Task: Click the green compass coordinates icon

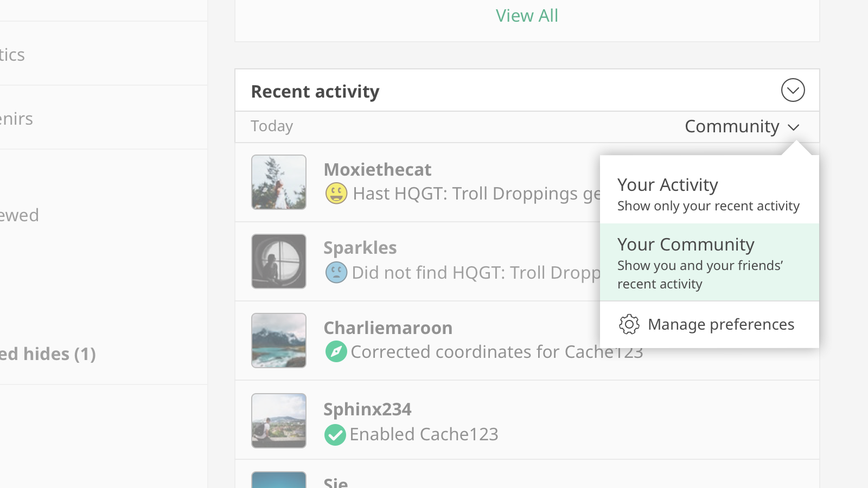Action: (336, 352)
